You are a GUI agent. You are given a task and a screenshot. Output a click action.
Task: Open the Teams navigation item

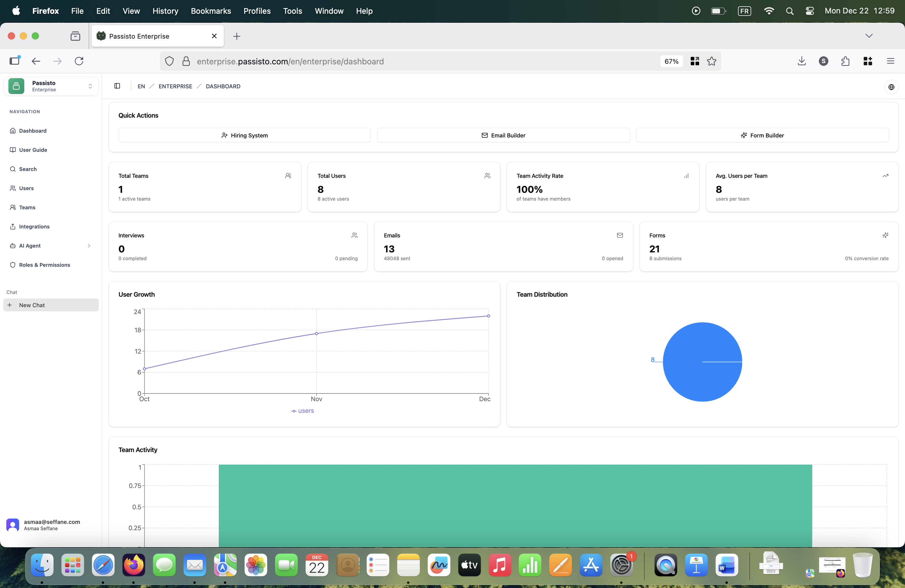coord(27,207)
